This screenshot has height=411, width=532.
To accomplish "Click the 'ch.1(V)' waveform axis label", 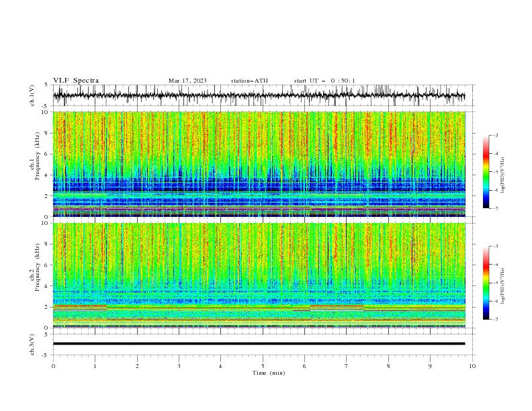I will pos(32,95).
